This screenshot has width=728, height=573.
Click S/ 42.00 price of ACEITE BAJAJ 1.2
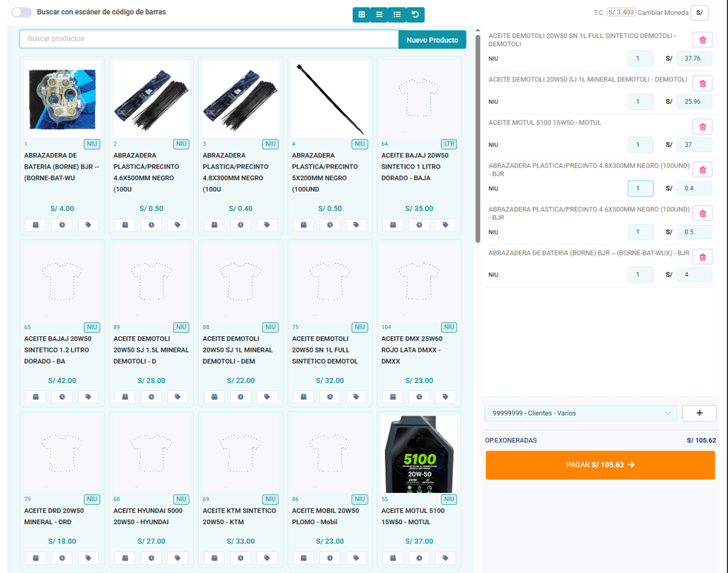pyautogui.click(x=62, y=381)
